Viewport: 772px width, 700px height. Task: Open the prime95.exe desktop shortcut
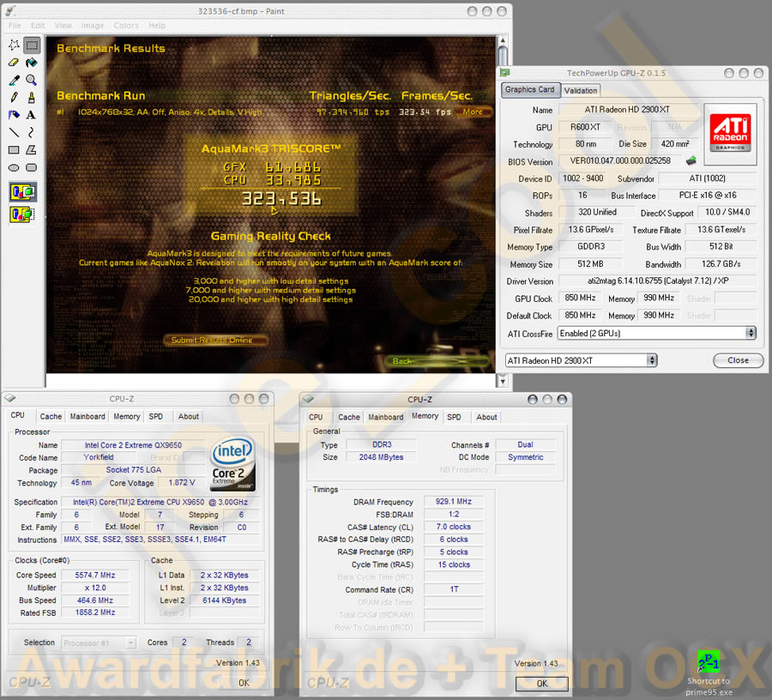[x=709, y=673]
